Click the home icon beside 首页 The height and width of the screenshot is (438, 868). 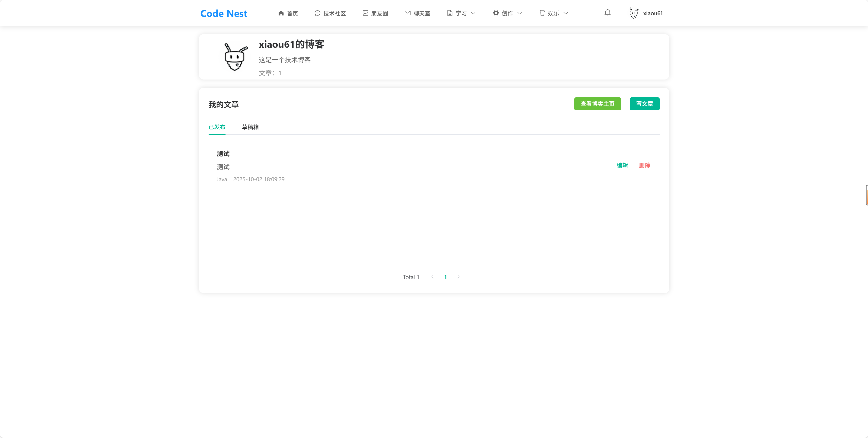click(x=281, y=13)
